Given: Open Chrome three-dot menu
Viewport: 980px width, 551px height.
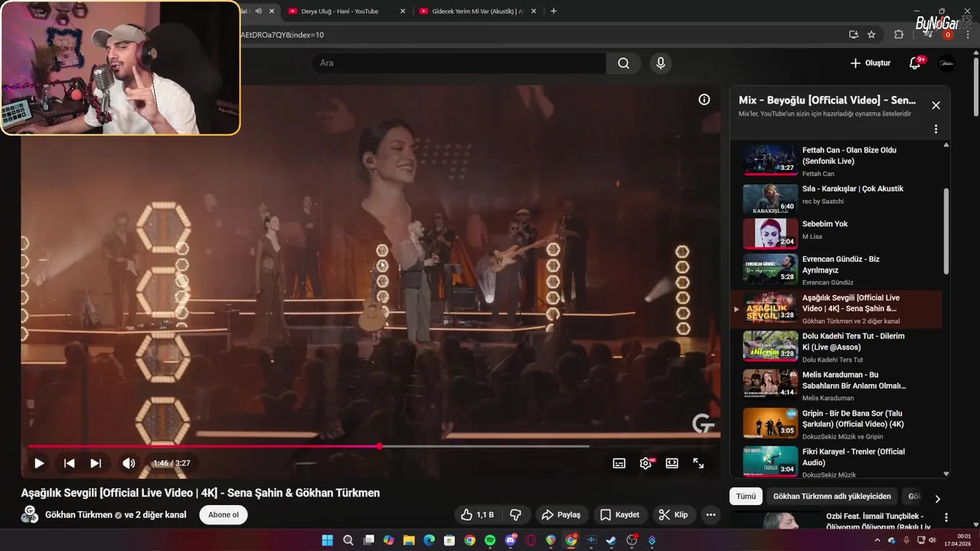Looking at the screenshot, I should point(968,34).
